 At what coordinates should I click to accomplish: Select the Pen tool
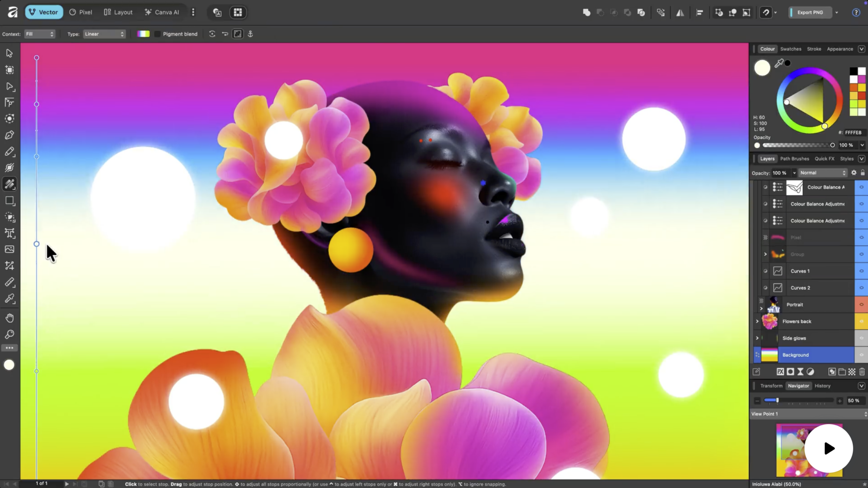point(10,135)
